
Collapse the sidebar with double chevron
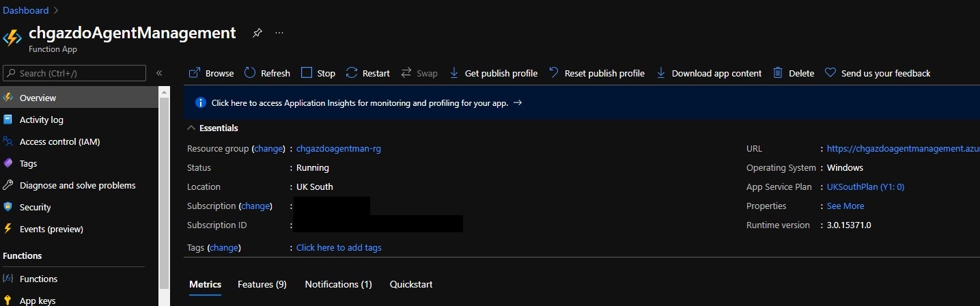[x=159, y=73]
